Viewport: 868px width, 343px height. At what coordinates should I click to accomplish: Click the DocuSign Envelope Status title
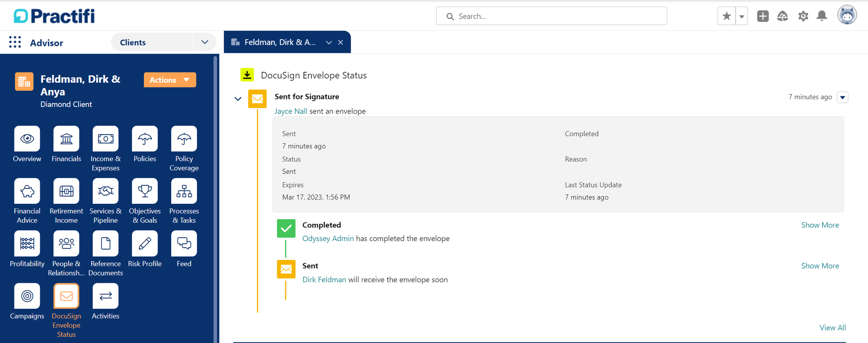pyautogui.click(x=314, y=75)
